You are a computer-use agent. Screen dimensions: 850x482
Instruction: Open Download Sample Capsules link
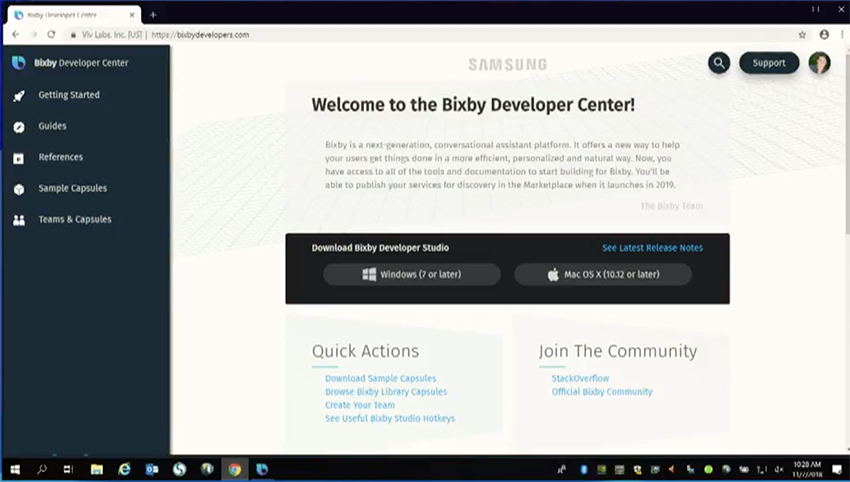tap(381, 378)
